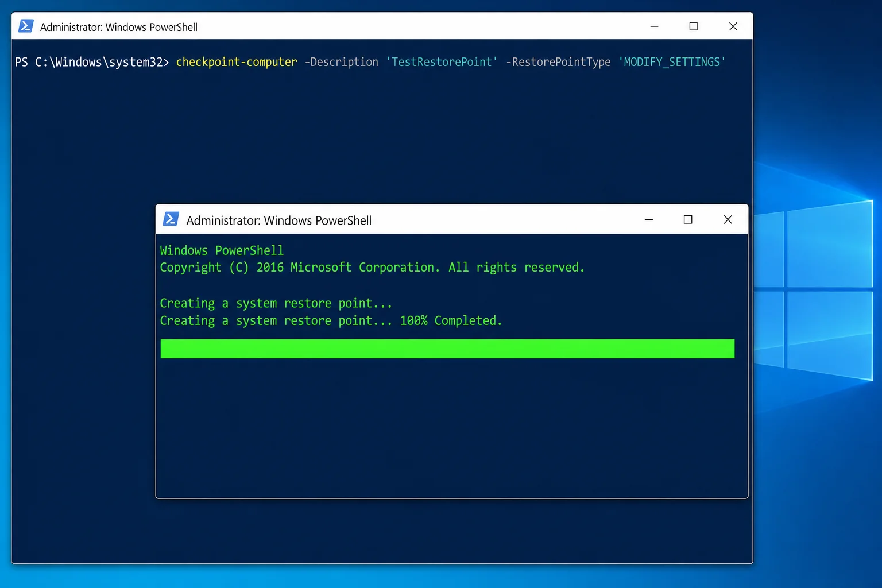Click the '-Description' parameter text

[x=341, y=62]
